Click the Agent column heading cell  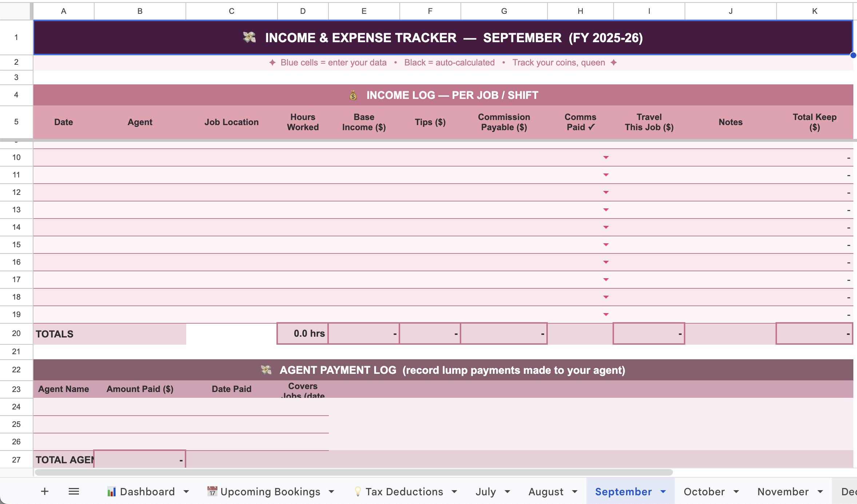pos(140,122)
